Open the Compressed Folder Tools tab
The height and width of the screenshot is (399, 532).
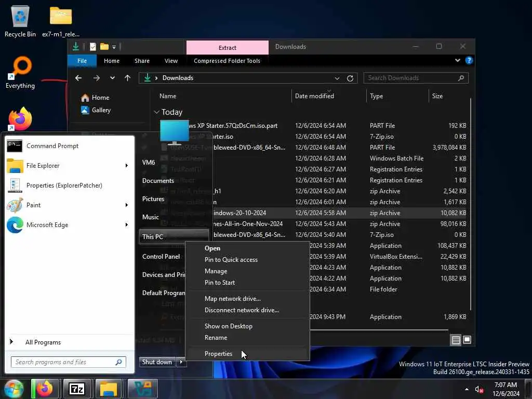pos(227,61)
